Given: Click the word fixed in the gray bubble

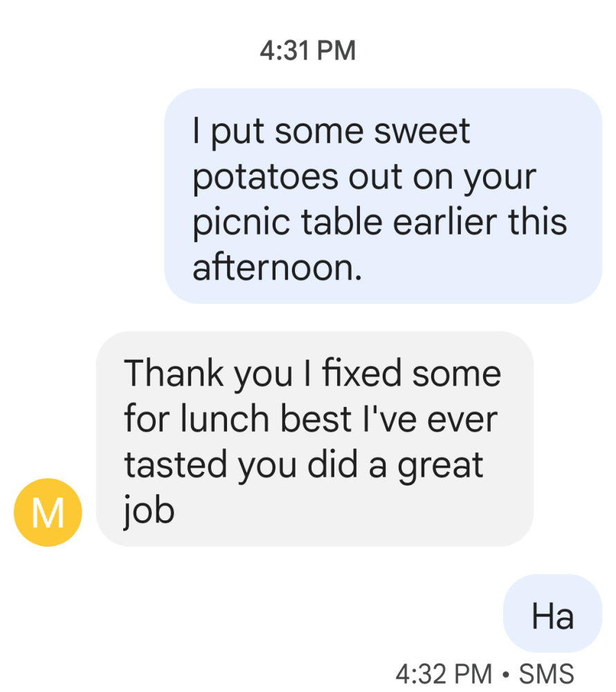Looking at the screenshot, I should 361,373.
